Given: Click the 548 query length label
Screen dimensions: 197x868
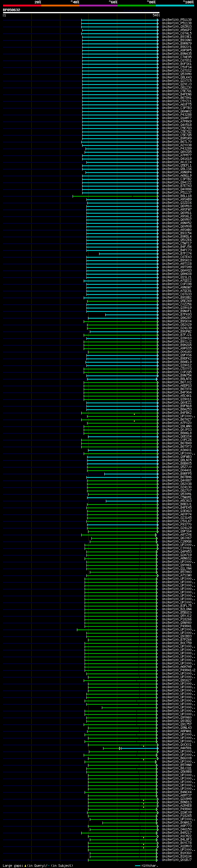Looking at the screenshot, I should tap(155, 15).
